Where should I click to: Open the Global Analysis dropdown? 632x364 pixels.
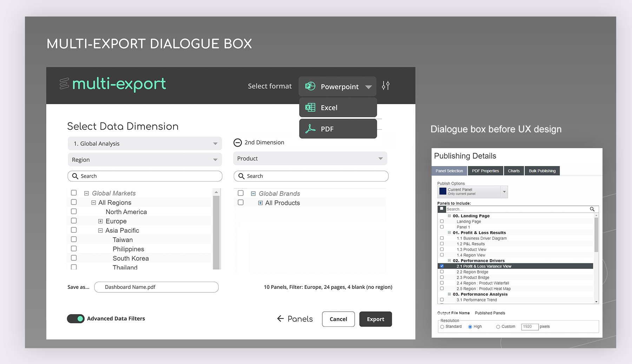pyautogui.click(x=145, y=144)
